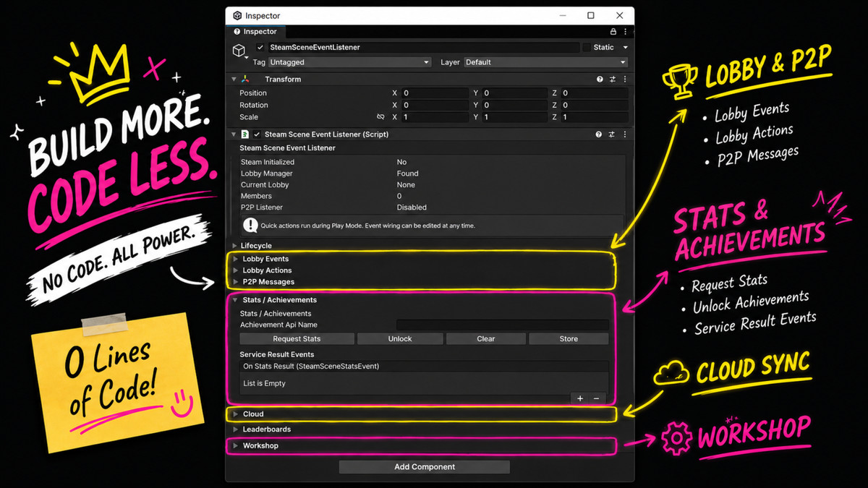Click the Position Z value field
Screen dimensions: 868x488
(595, 93)
